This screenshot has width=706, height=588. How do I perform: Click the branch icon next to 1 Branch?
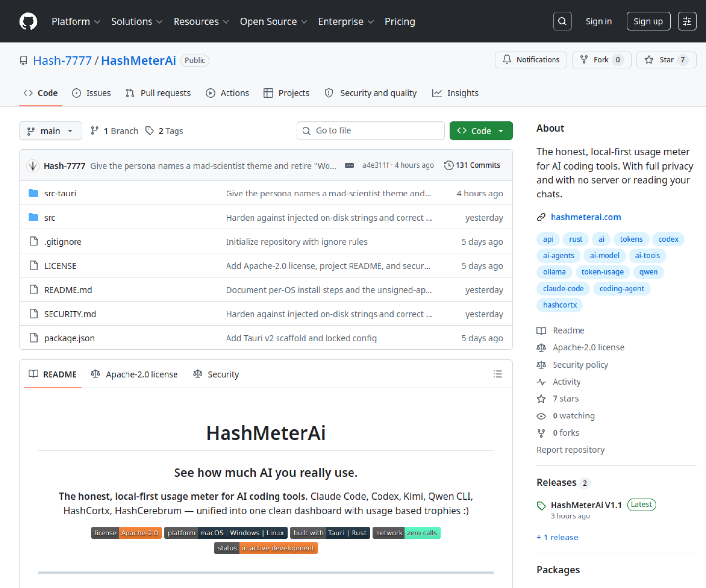coord(95,131)
